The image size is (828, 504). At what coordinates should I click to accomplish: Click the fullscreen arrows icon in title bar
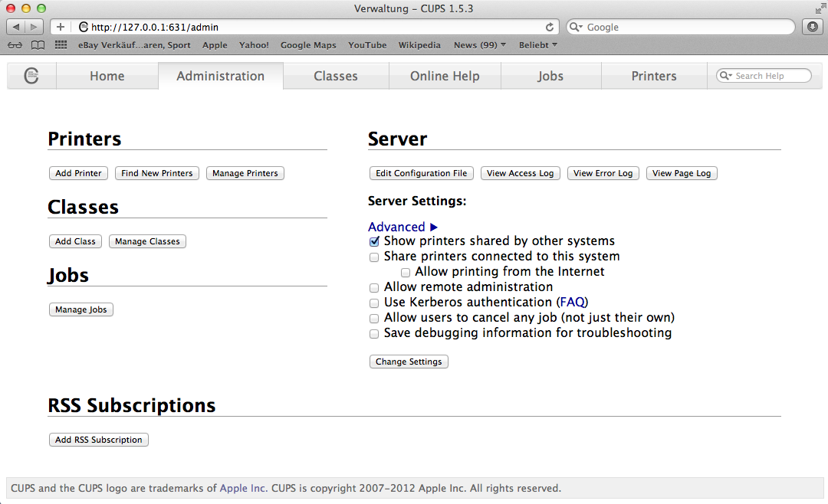(x=820, y=8)
